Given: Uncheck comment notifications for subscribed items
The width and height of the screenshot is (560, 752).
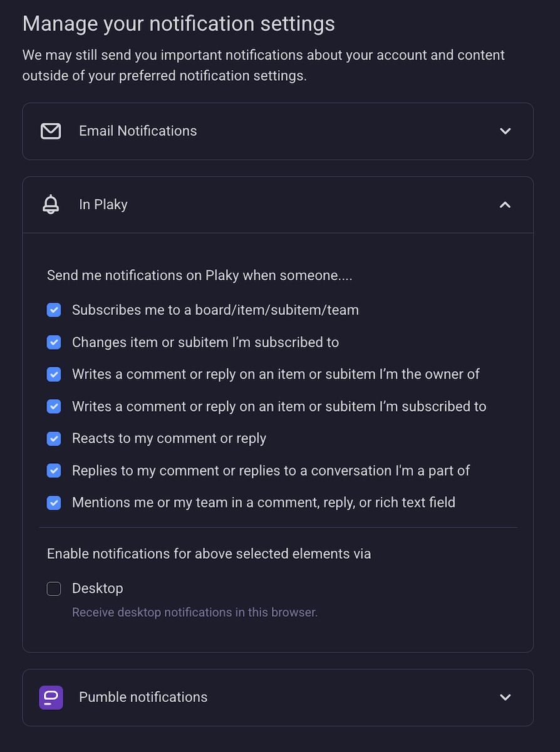Looking at the screenshot, I should coord(54,406).
